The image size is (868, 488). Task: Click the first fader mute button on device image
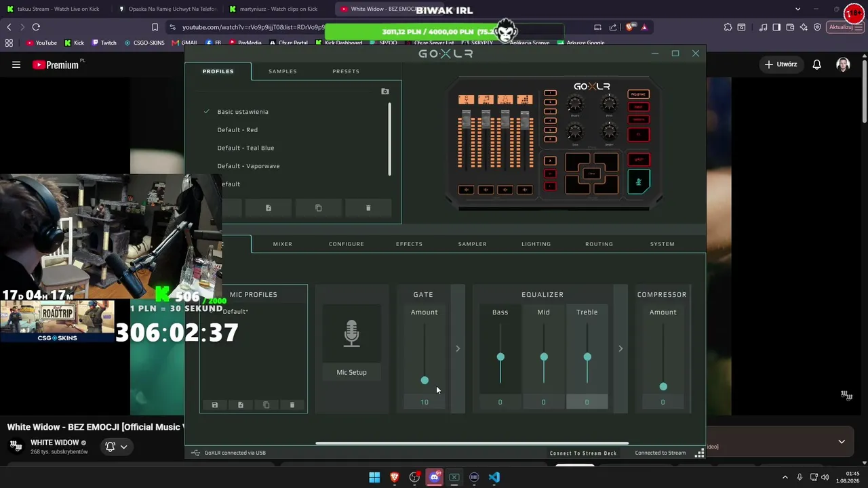coord(465,190)
